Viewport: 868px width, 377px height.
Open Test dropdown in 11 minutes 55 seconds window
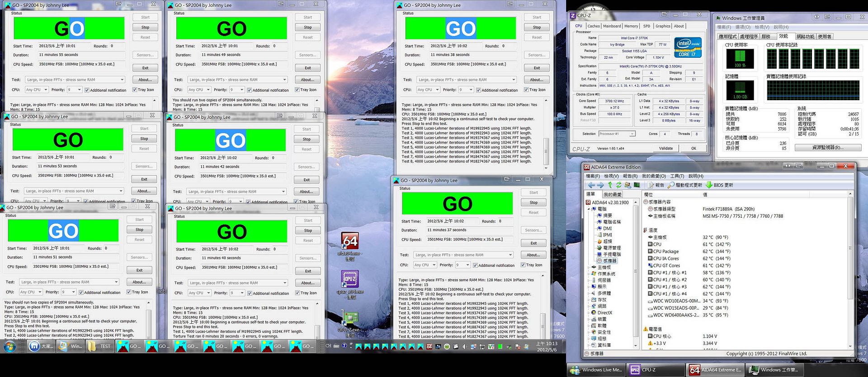click(75, 79)
